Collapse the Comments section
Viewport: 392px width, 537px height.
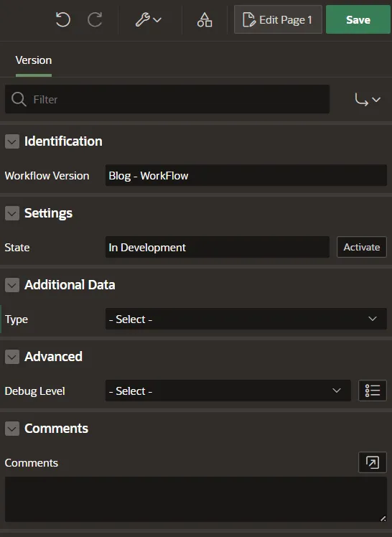tap(12, 429)
